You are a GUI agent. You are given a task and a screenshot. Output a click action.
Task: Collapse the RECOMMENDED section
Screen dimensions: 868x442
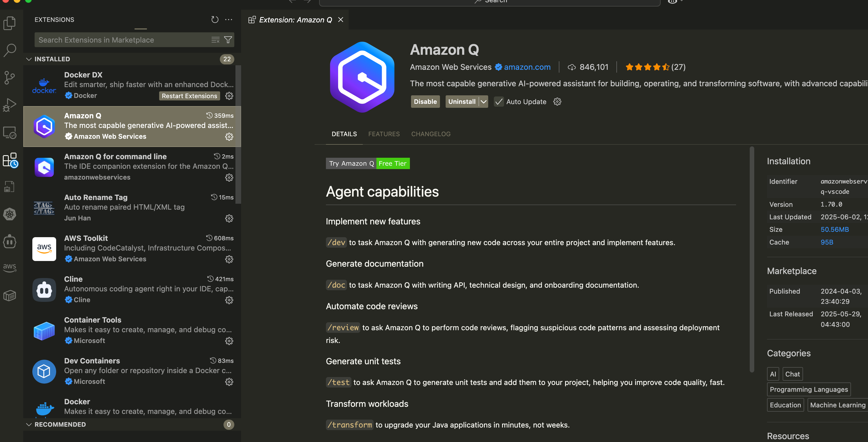(x=29, y=424)
